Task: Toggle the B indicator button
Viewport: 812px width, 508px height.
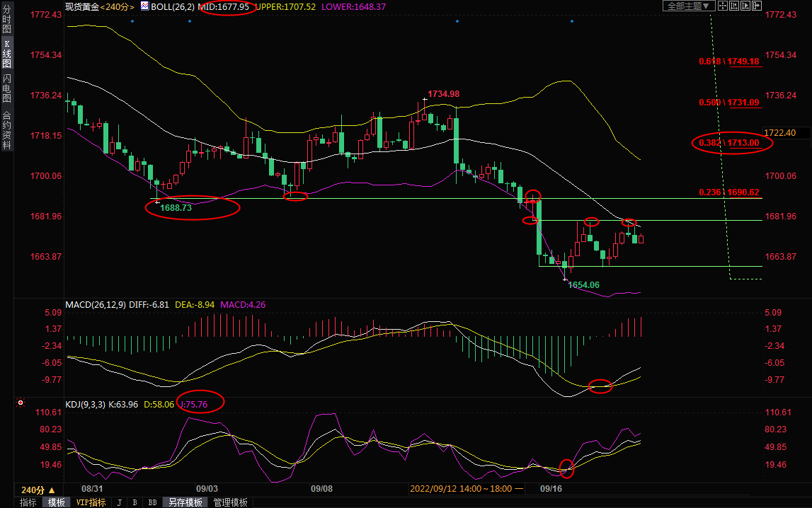Action: click(x=135, y=502)
